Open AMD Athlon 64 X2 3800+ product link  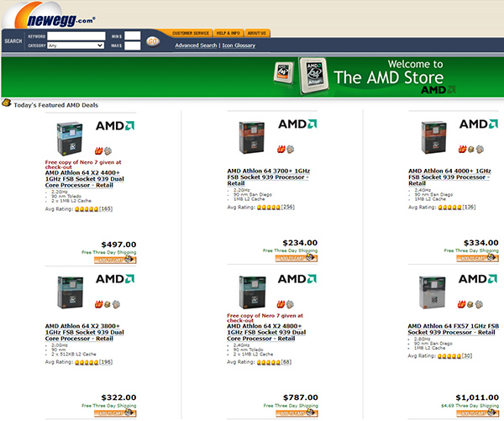pyautogui.click(x=85, y=332)
